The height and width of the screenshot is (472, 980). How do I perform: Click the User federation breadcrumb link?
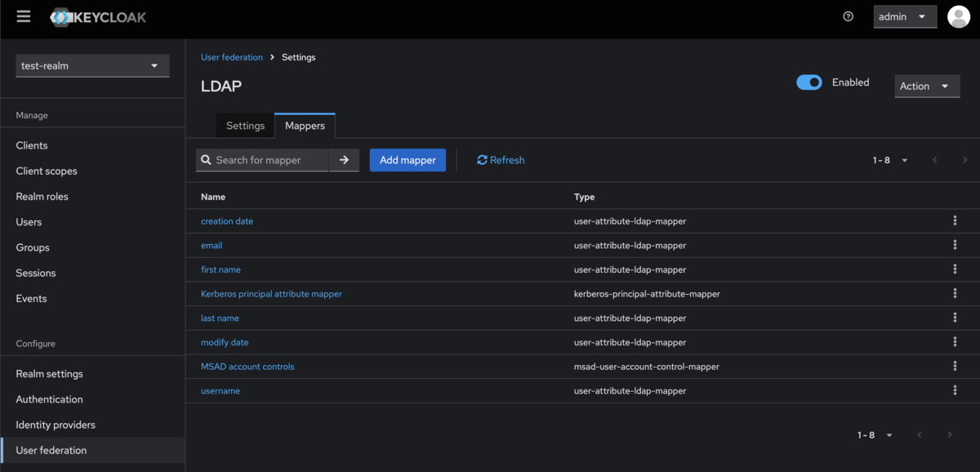[232, 57]
